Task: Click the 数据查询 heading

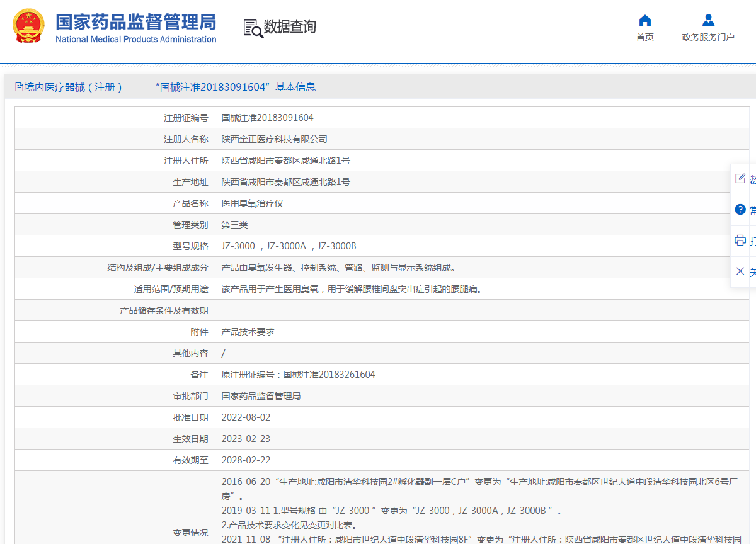Action: tap(290, 27)
